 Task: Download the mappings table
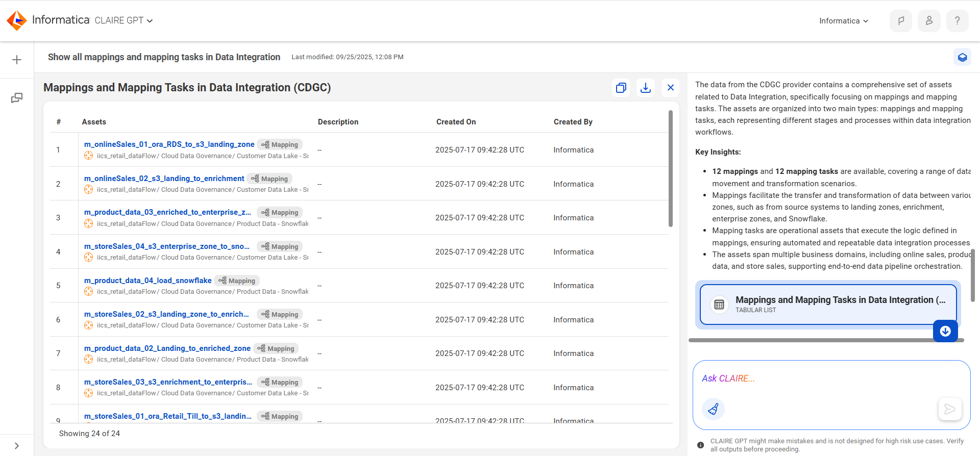pos(646,88)
